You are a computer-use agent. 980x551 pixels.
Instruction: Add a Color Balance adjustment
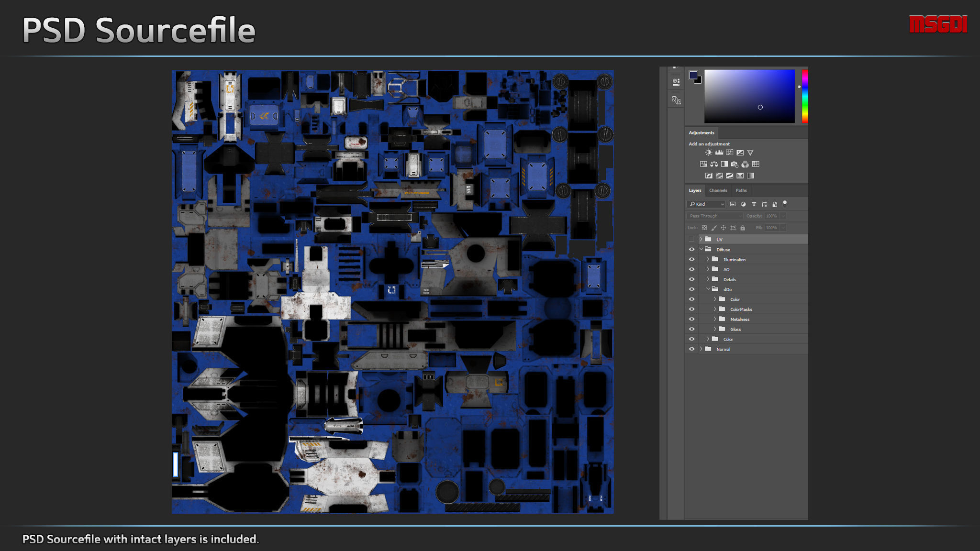[714, 164]
